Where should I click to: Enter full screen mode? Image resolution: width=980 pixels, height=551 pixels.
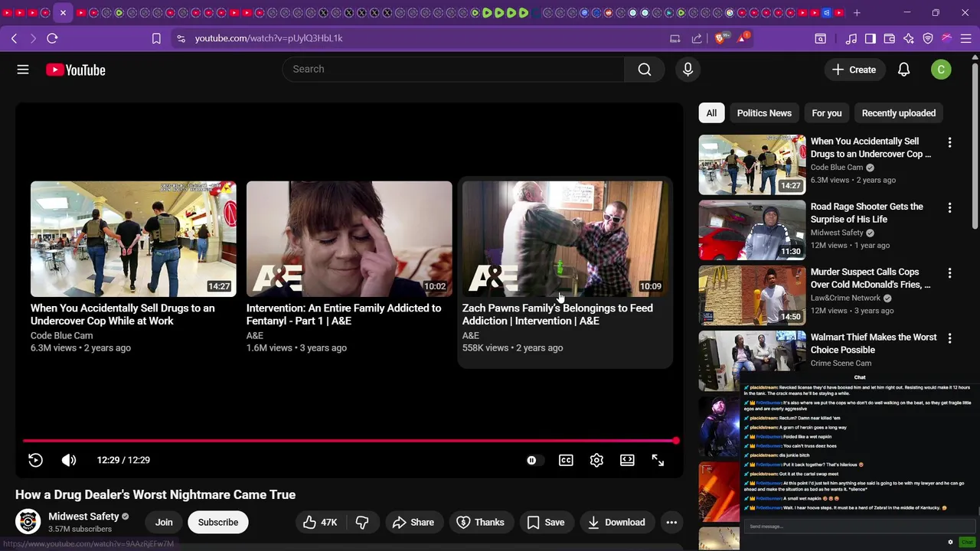(x=658, y=460)
